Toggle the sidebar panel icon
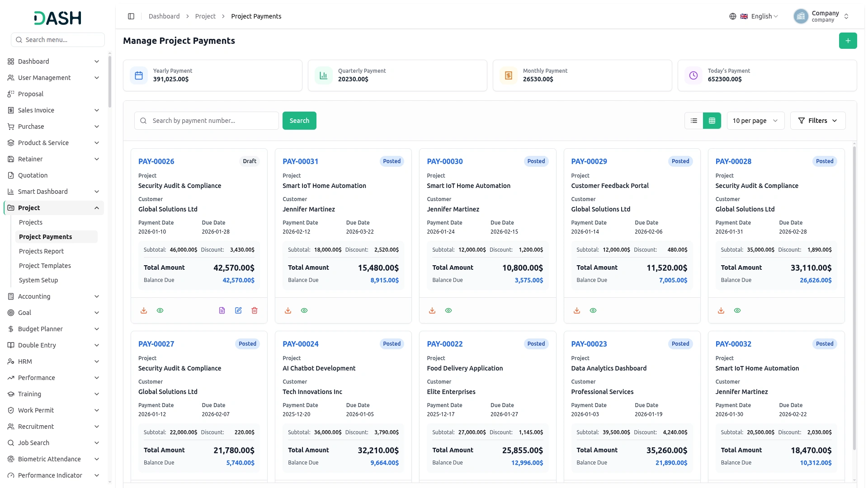 click(x=131, y=16)
